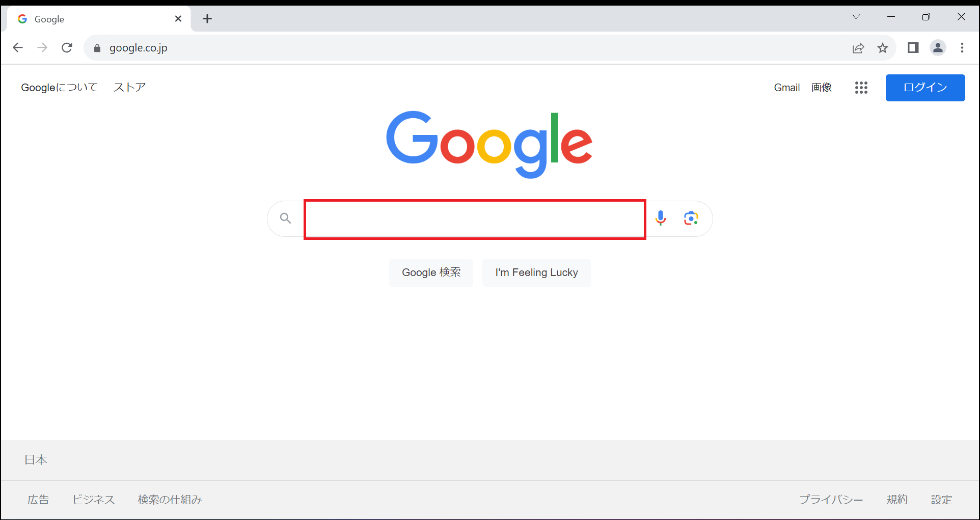This screenshot has width=980, height=520.
Task: Open the 設定 link in the footer
Action: (x=941, y=500)
